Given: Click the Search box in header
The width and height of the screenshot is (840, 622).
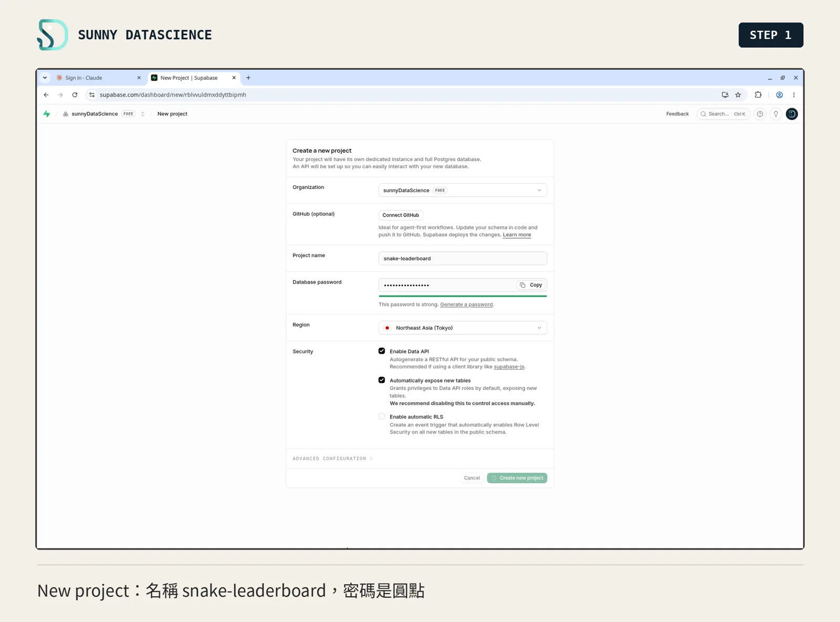Looking at the screenshot, I should point(723,114).
